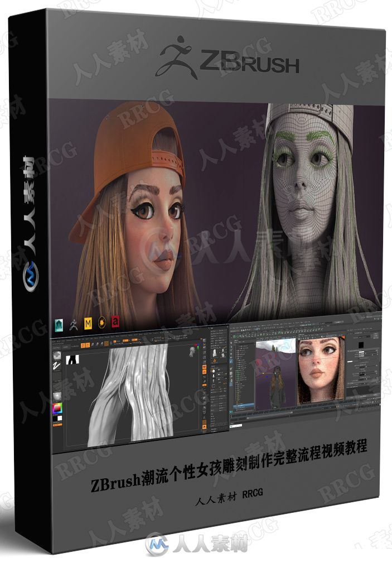
Task: Open the material sphere thumbnail in ZBrush
Action: click(x=57, y=396)
